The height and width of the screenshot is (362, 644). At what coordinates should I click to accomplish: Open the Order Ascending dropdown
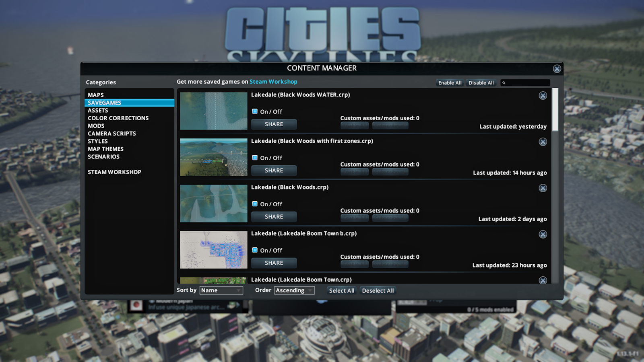click(294, 290)
